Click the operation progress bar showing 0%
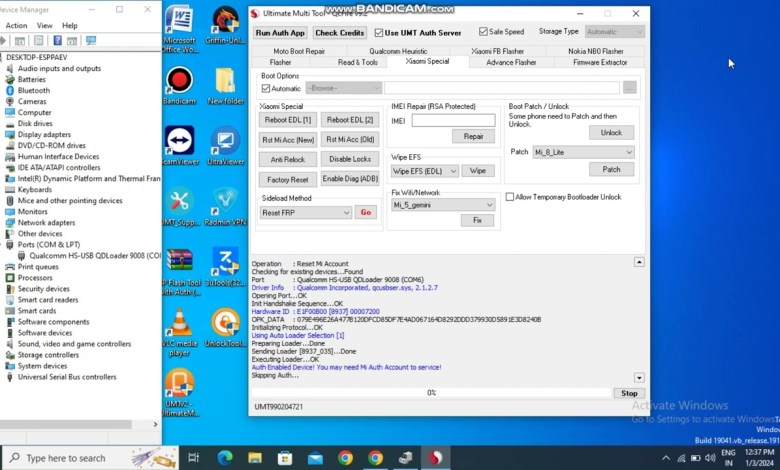Screen dimensions: 780x470 pos(432,393)
